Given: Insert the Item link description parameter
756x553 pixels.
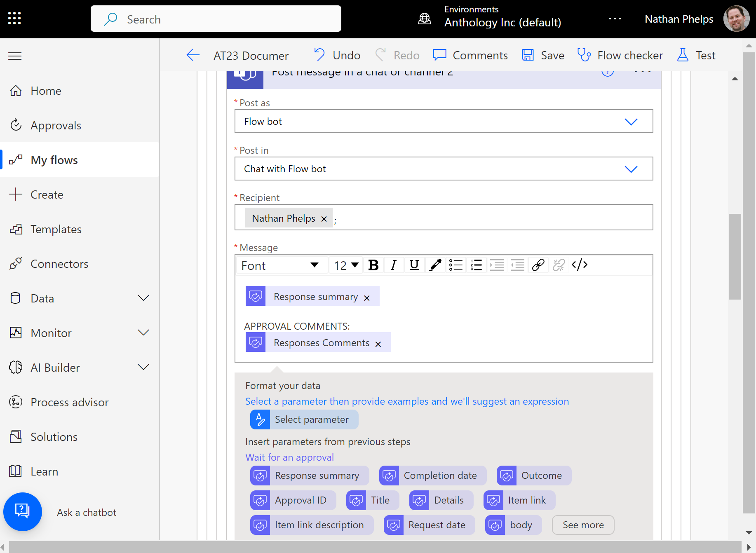Looking at the screenshot, I should (x=312, y=525).
